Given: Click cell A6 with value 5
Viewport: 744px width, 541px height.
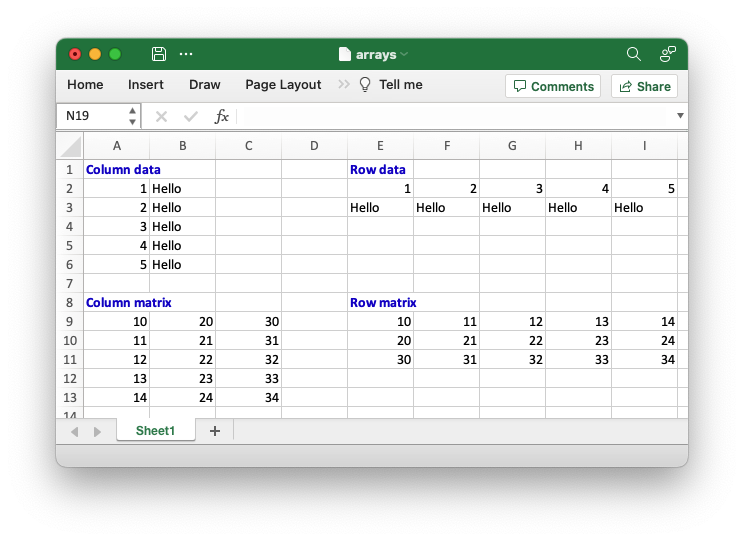Looking at the screenshot, I should [x=117, y=264].
